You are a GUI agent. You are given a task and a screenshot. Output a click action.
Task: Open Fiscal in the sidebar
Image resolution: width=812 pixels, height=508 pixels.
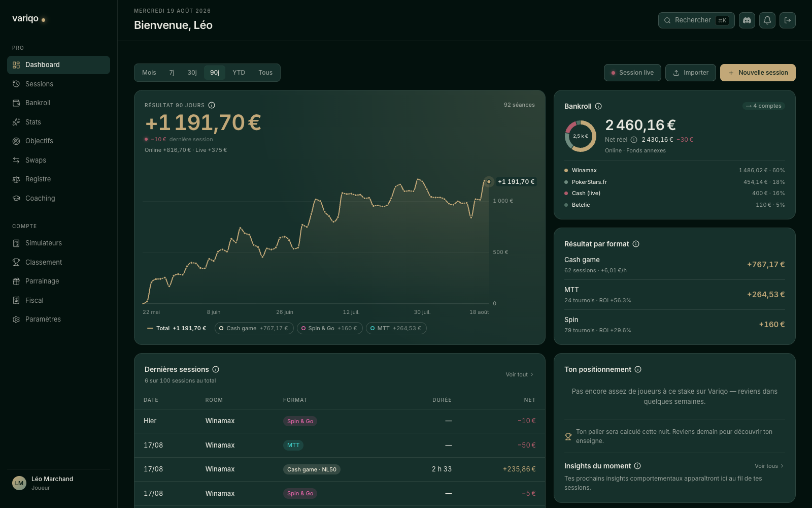58,300
